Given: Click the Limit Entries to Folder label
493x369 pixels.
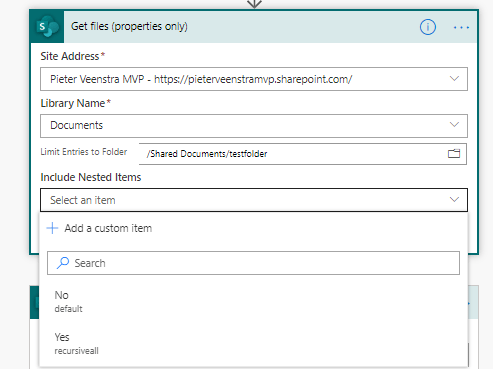Looking at the screenshot, I should 84,152.
